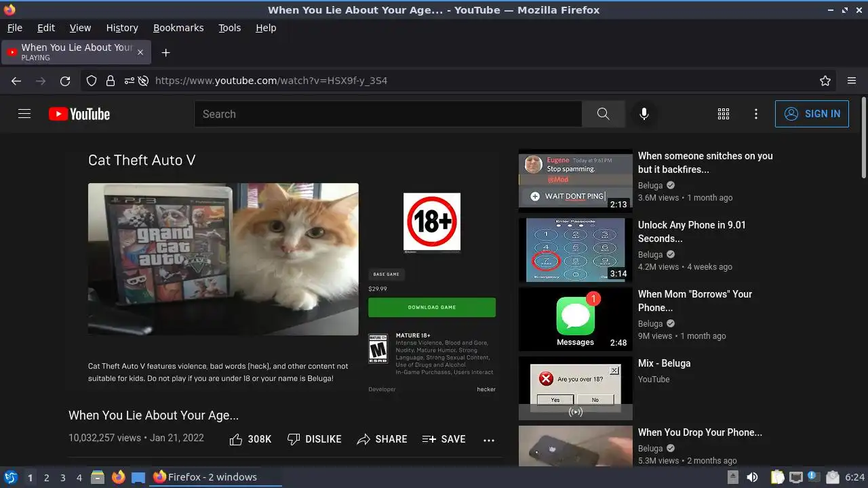Image resolution: width=868 pixels, height=488 pixels.
Task: Show site security padlock info
Action: [110, 81]
